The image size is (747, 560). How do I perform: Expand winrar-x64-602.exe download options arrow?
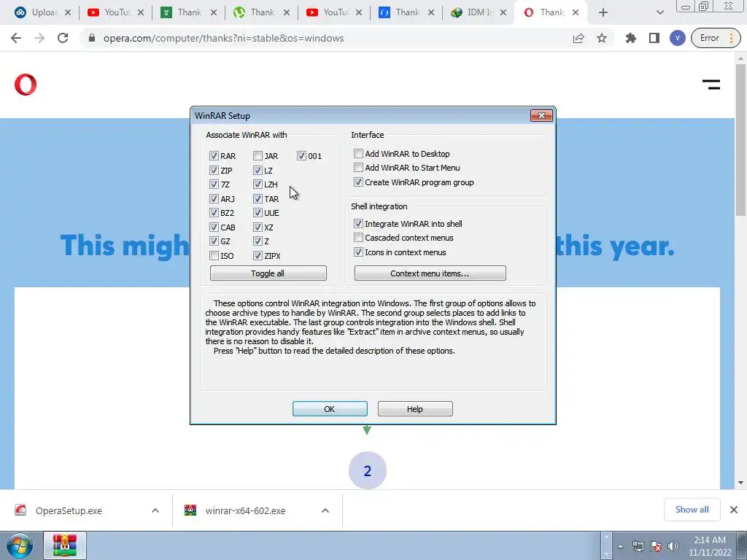point(325,510)
